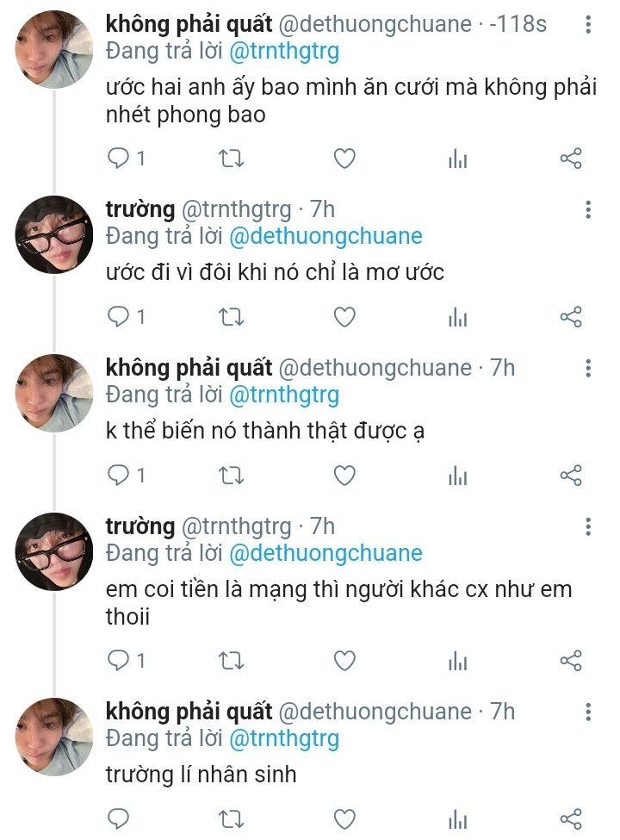
Task: Share the 'k thể biến nó thành thật' tweet
Action: click(571, 476)
